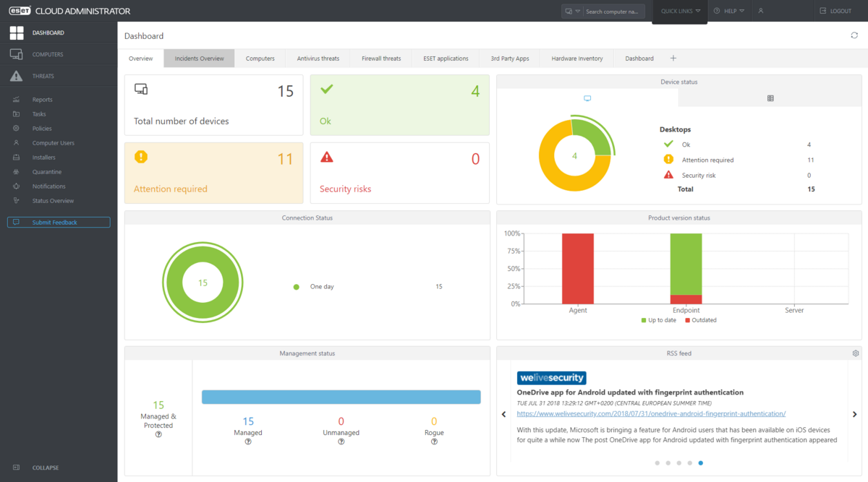The height and width of the screenshot is (482, 868).
Task: Open the Help dropdown menu
Action: click(x=728, y=12)
